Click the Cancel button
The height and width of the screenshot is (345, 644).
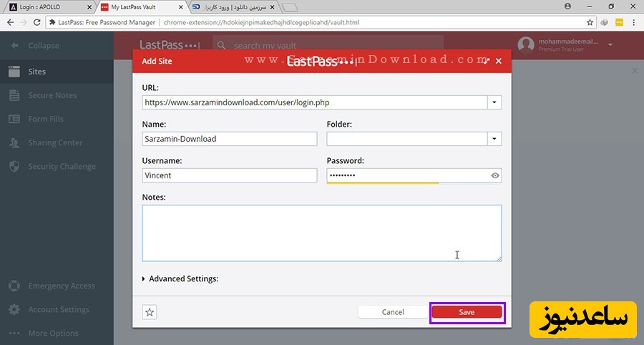[393, 312]
